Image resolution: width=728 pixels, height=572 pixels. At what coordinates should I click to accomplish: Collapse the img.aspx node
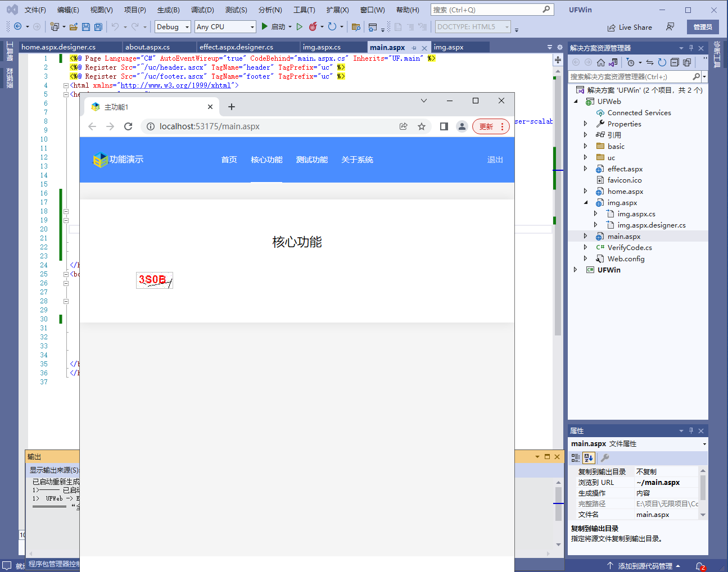pyautogui.click(x=585, y=202)
